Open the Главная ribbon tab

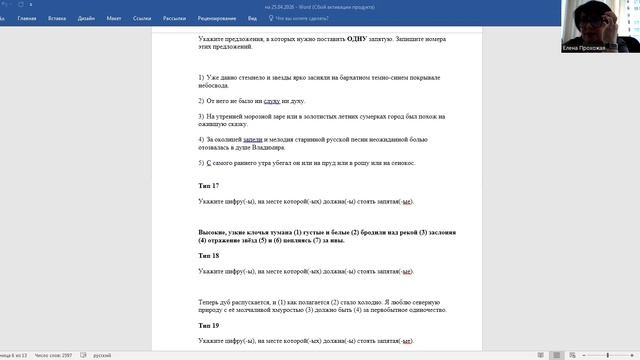pyautogui.click(x=27, y=18)
